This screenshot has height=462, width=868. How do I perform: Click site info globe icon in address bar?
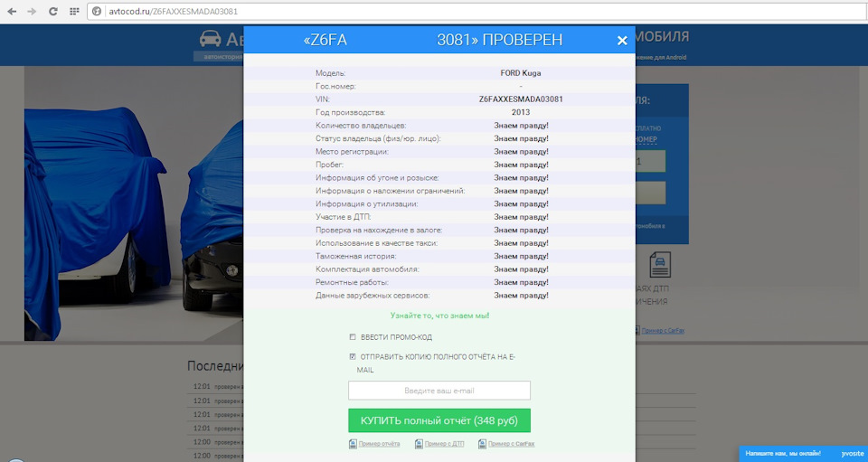pyautogui.click(x=97, y=11)
